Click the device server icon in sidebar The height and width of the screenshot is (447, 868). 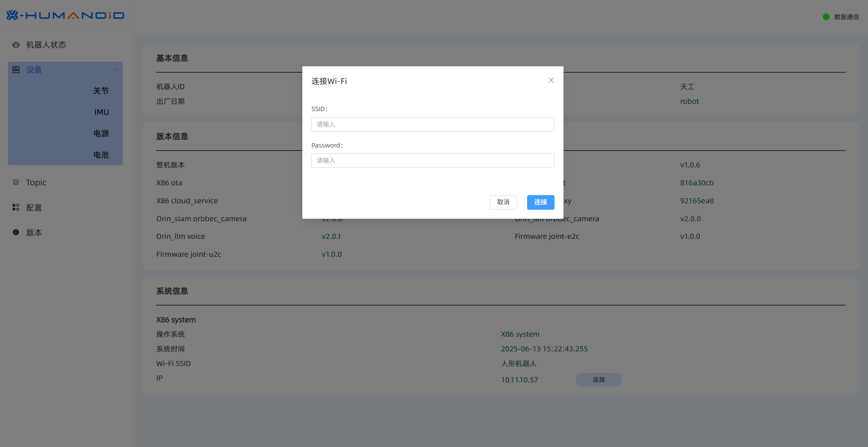(x=16, y=70)
